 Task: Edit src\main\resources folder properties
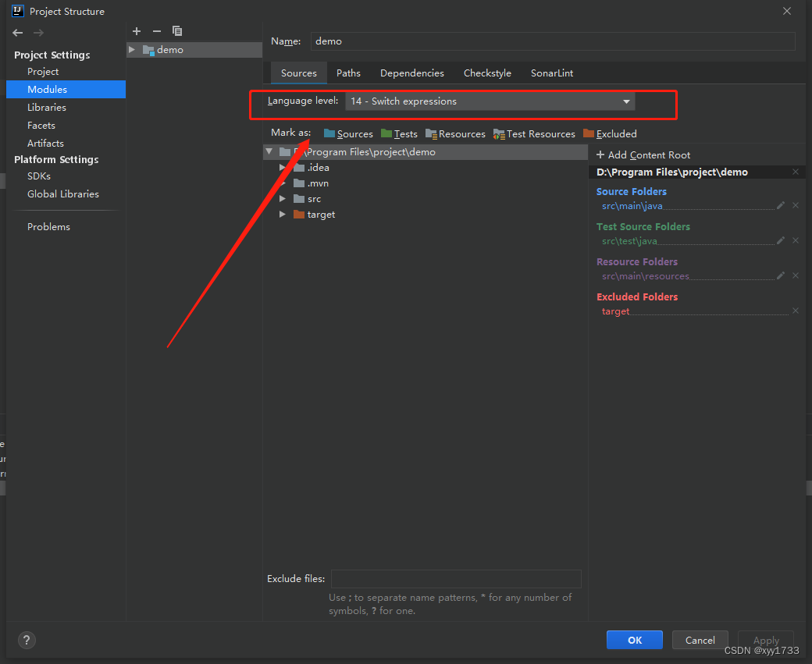[x=781, y=276]
